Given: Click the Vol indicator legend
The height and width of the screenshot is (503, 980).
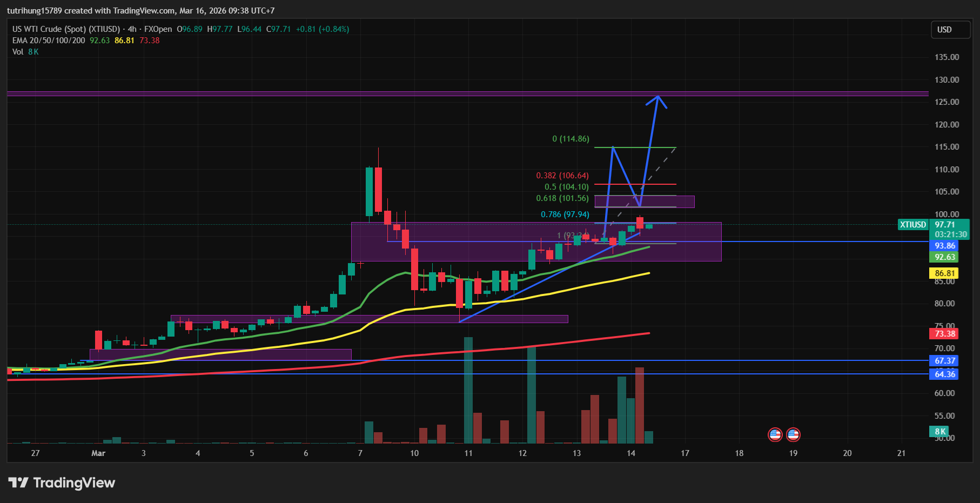Looking at the screenshot, I should tap(18, 52).
